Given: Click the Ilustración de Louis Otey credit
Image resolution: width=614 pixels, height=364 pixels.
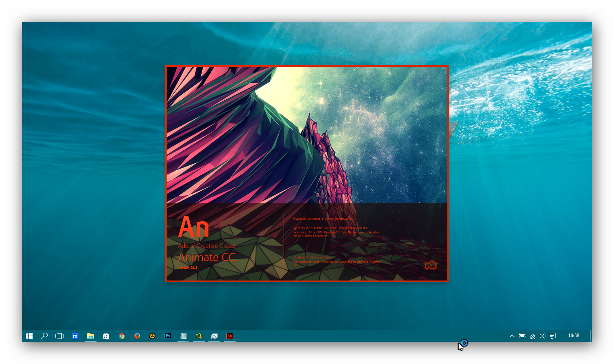Looking at the screenshot, I should (312, 258).
